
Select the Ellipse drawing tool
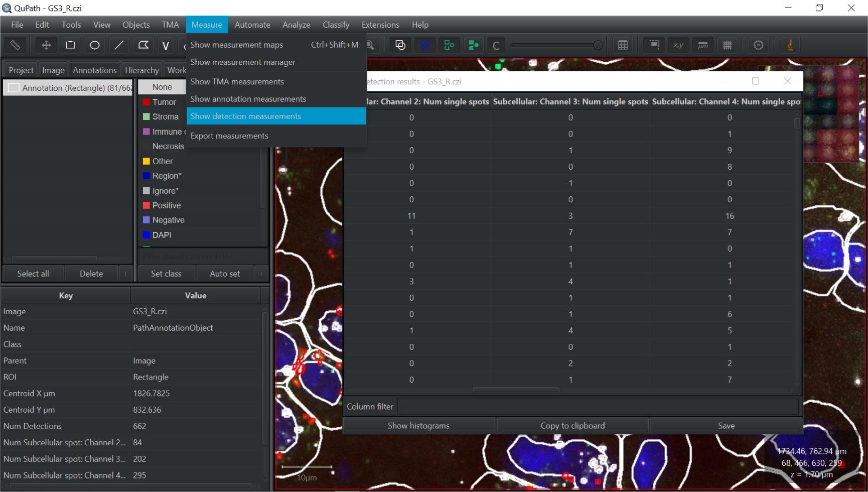click(x=94, y=45)
